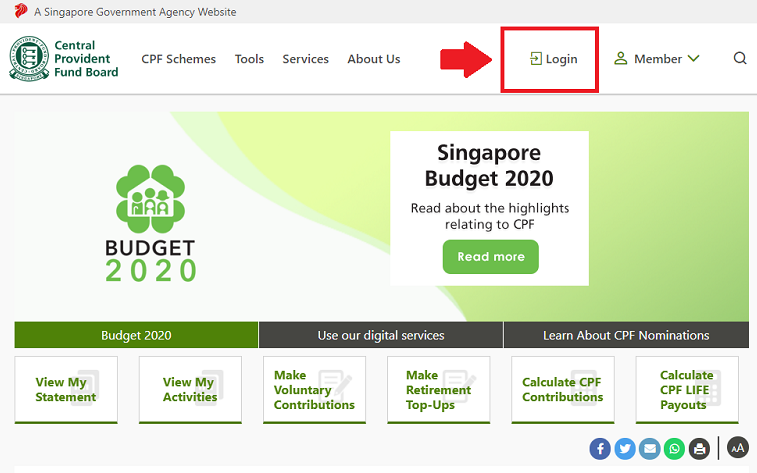
Task: Open the CPF Schemes menu
Action: 179,59
